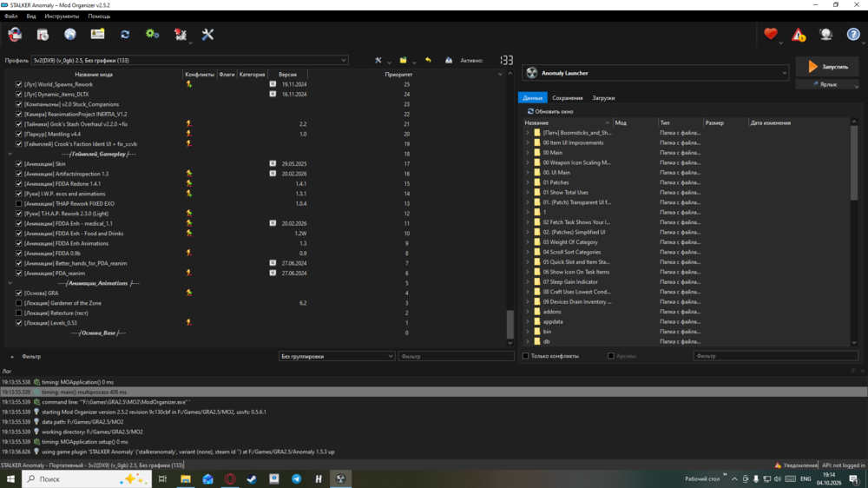The height and width of the screenshot is (488, 868).
Task: Click conflict lightning icon on World_Spawns_Rework row
Action: click(189, 84)
